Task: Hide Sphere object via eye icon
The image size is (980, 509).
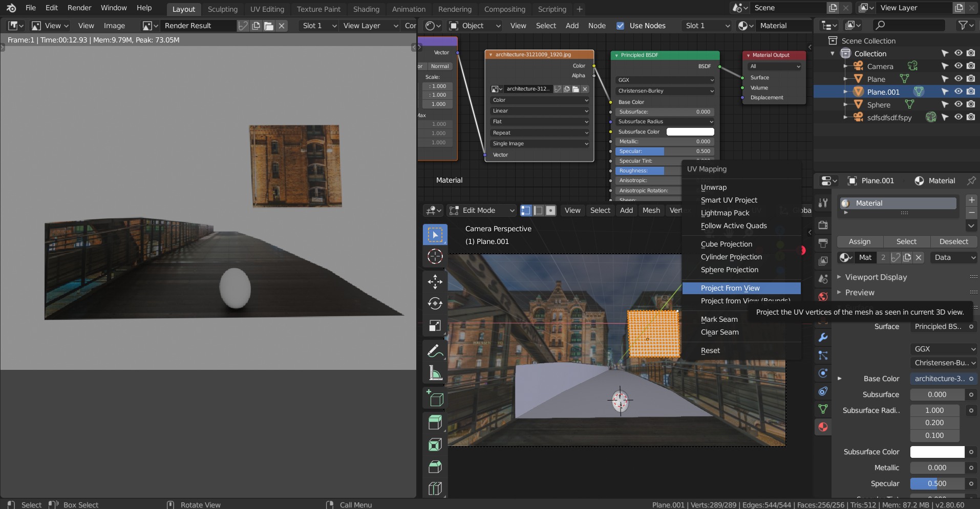Action: pos(958,104)
